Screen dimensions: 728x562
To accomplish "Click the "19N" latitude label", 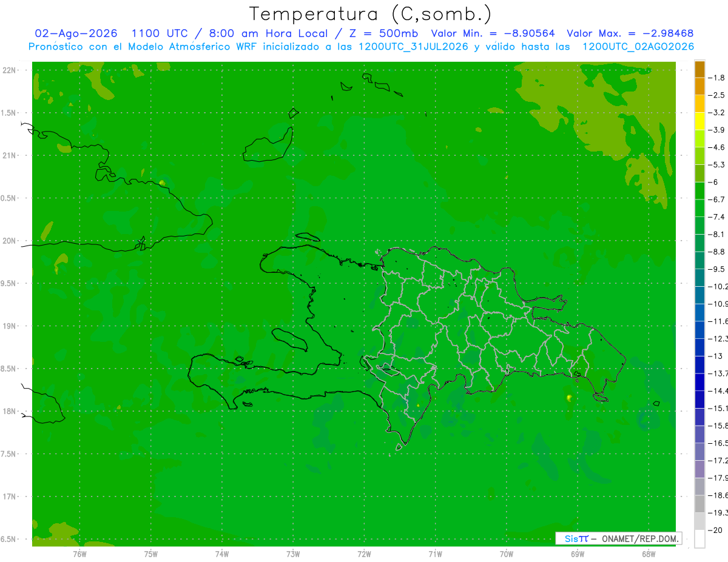I will [x=9, y=326].
